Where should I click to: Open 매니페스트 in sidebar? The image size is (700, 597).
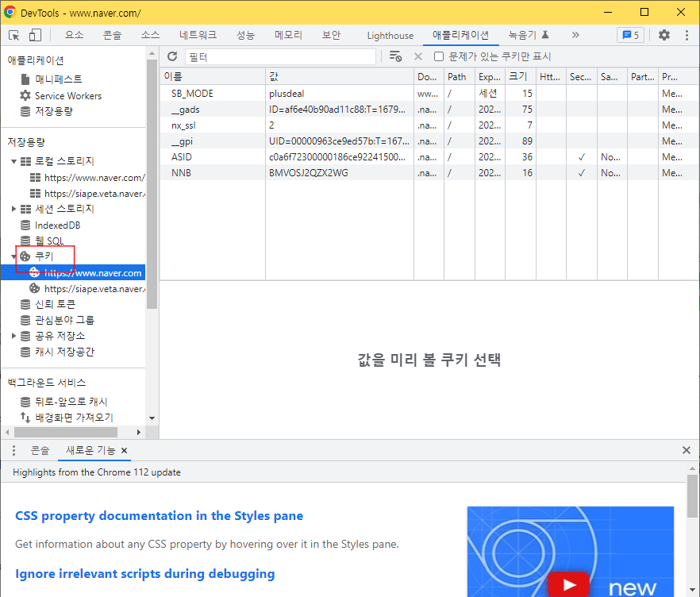(x=59, y=79)
